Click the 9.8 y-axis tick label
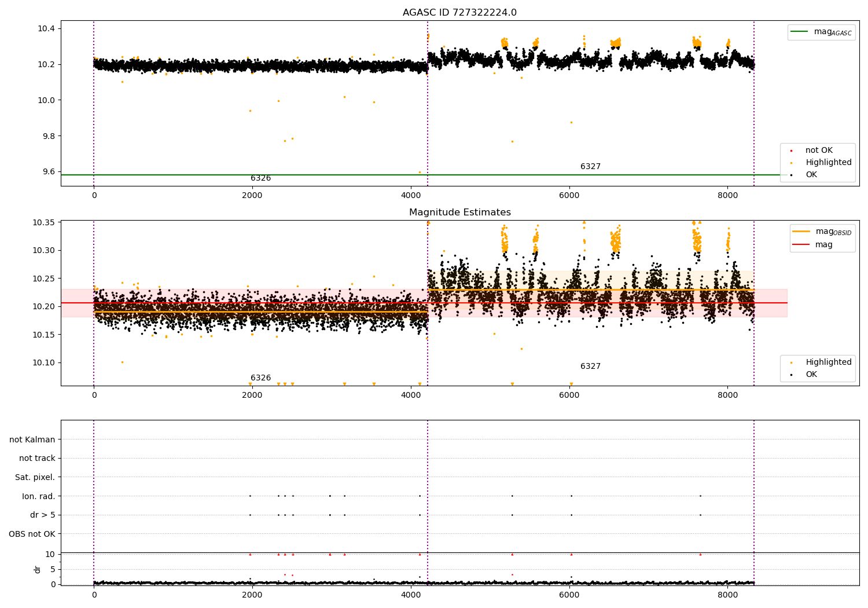Screen dimensions: 868x608 pos(49,136)
